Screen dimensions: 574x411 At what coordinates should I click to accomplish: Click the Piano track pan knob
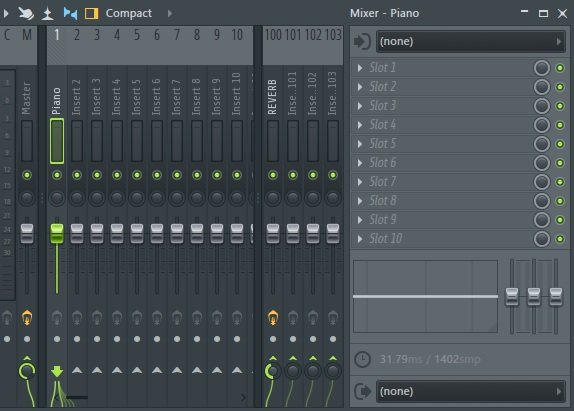coord(57,198)
